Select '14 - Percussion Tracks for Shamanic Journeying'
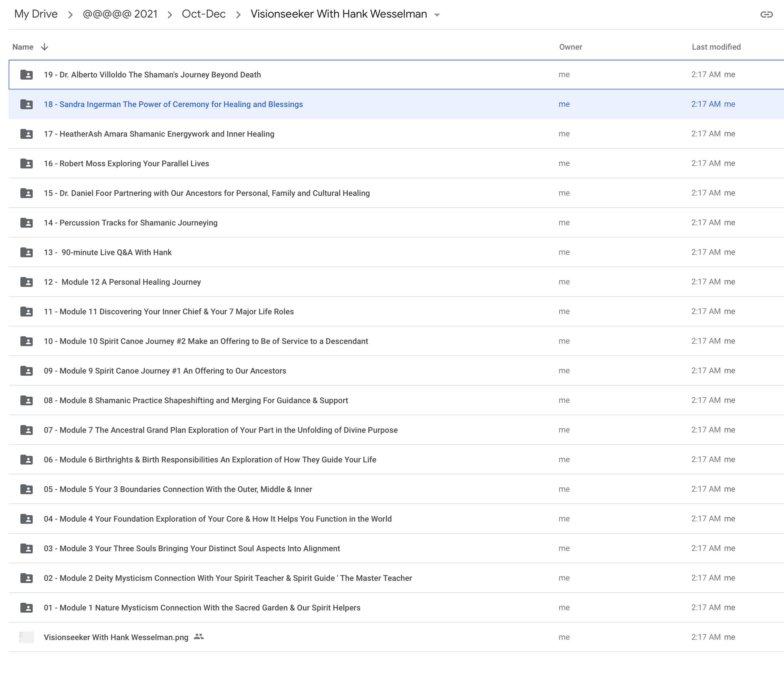784x678 pixels. (x=131, y=222)
